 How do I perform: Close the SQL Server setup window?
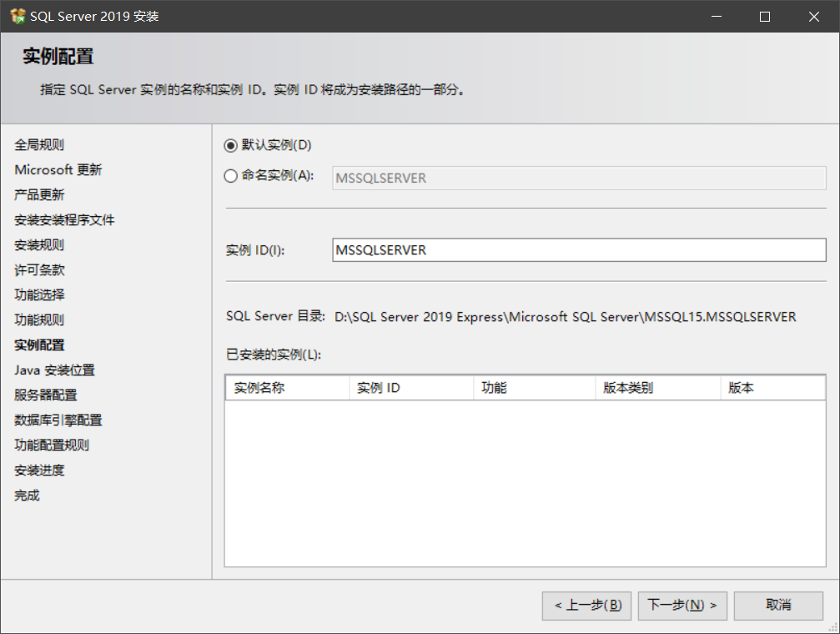click(814, 17)
